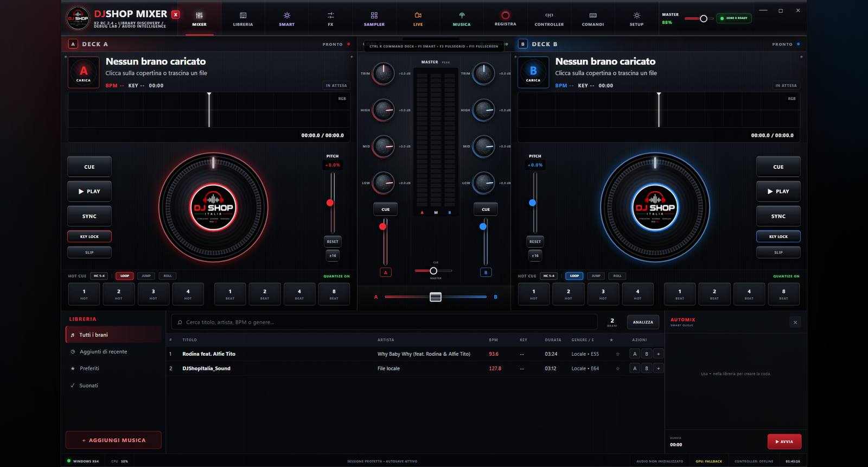
Task: Click channel A LOW EQ knob
Action: pos(383,182)
